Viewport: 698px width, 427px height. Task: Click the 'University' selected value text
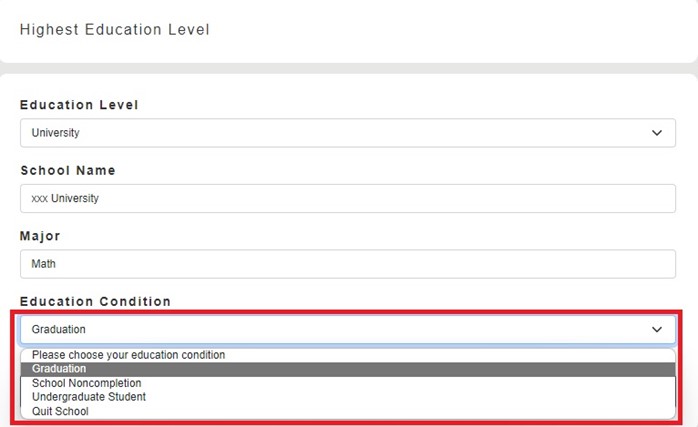(56, 133)
